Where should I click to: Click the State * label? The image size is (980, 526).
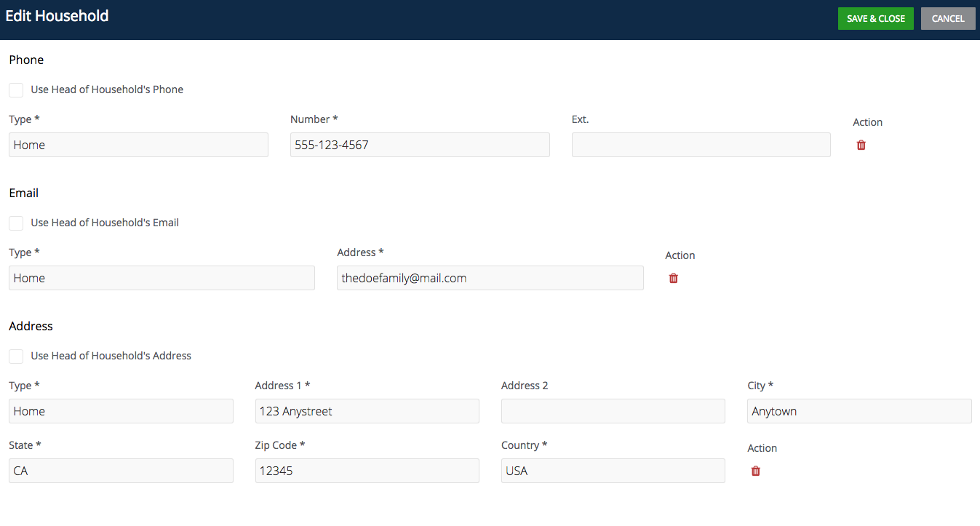(x=25, y=445)
